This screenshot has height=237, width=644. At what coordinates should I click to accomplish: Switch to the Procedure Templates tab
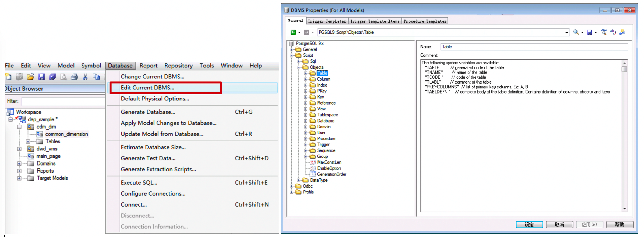click(425, 21)
